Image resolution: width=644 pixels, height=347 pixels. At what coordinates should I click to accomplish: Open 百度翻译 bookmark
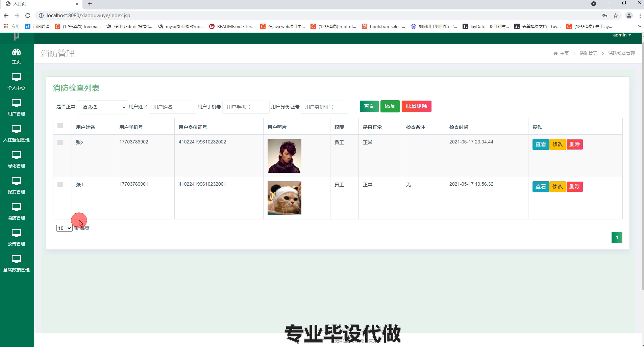point(37,26)
